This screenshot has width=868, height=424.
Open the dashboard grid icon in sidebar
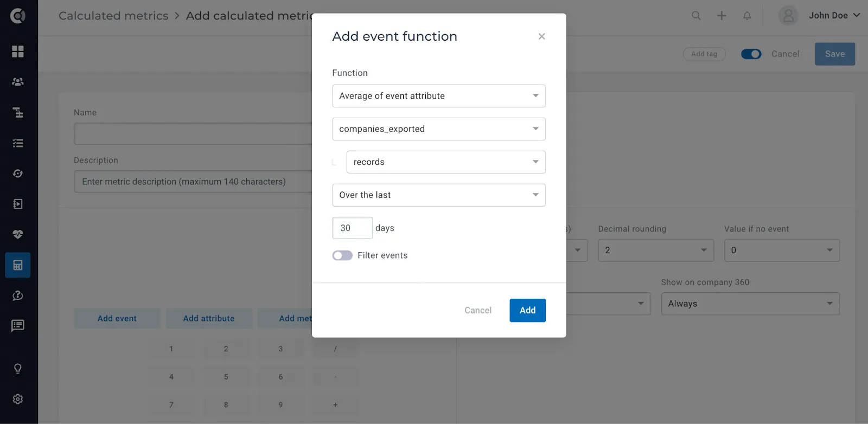(18, 52)
